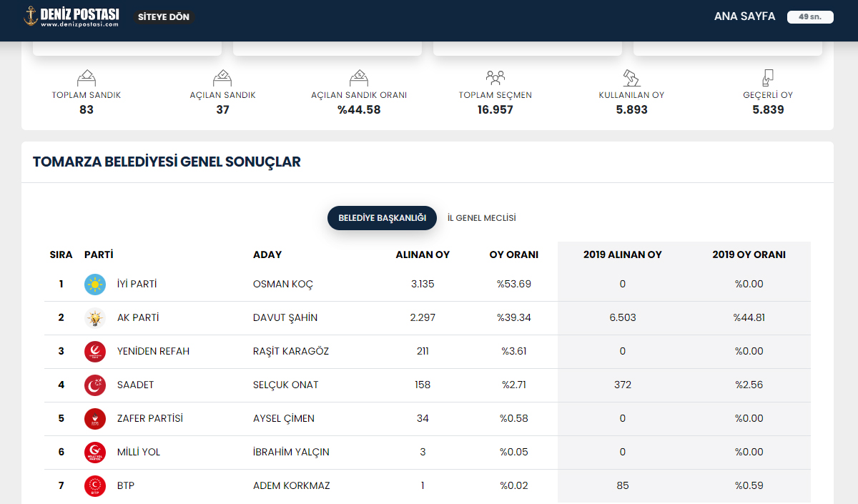Click the total voters value 16.957

495,110
